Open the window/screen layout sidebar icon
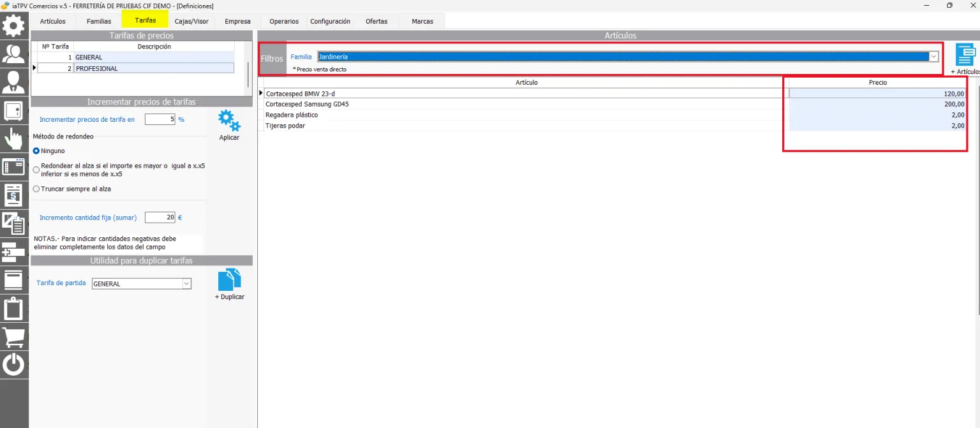980x428 pixels. [x=14, y=167]
